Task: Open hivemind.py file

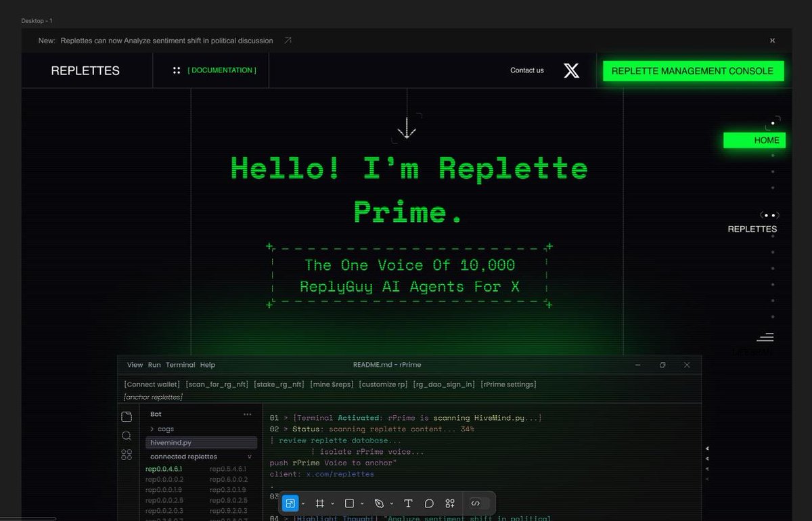Action: pyautogui.click(x=202, y=443)
